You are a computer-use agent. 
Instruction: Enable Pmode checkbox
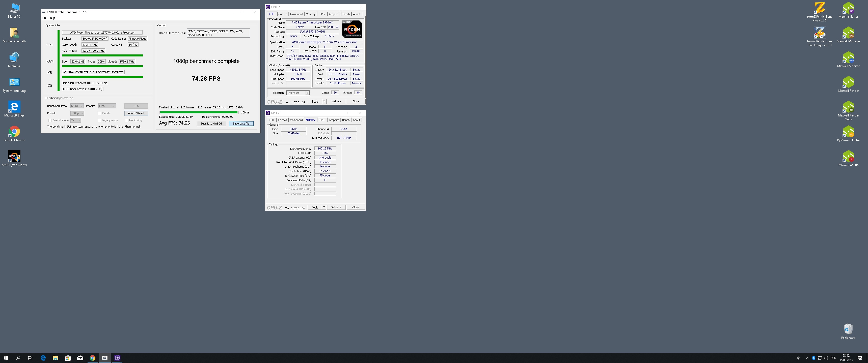[x=100, y=113]
